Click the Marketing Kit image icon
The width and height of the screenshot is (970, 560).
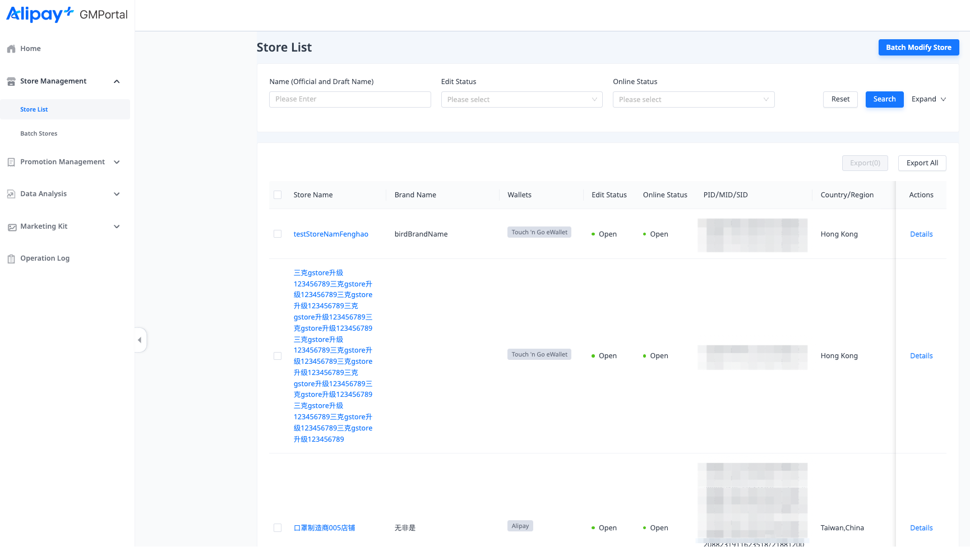[x=11, y=226]
